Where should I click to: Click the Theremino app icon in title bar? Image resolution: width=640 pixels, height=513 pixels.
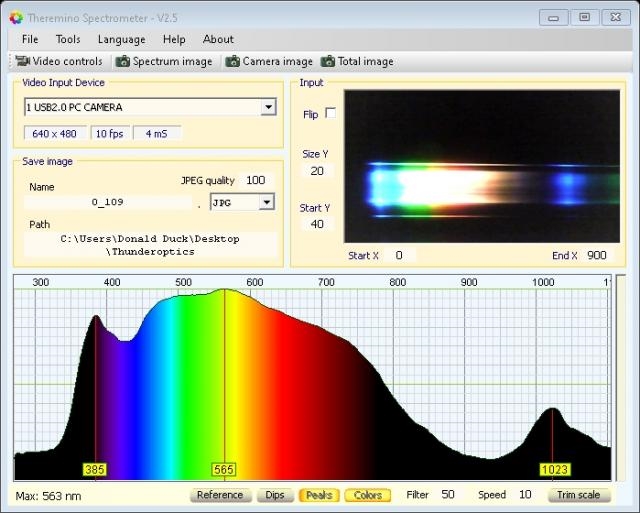coord(15,16)
